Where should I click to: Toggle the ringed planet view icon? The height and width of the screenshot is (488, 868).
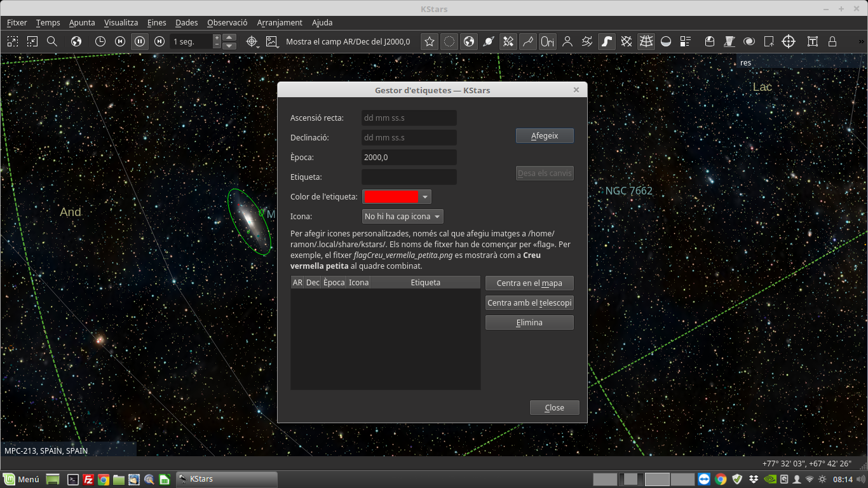point(489,41)
